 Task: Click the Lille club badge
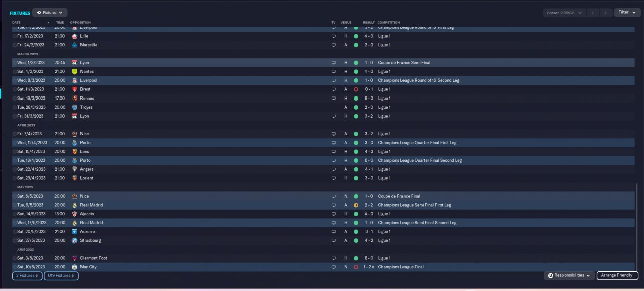75,36
